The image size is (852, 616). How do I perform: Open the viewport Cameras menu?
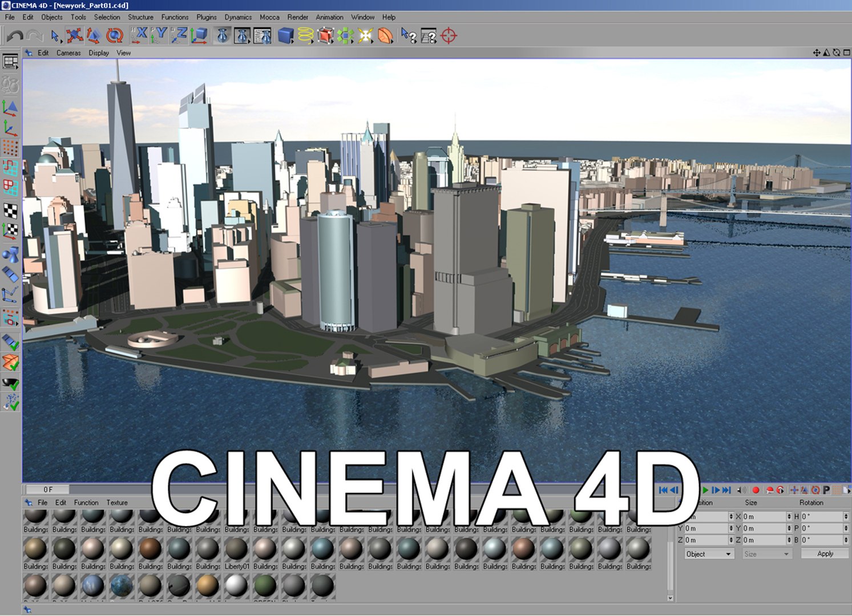[68, 53]
